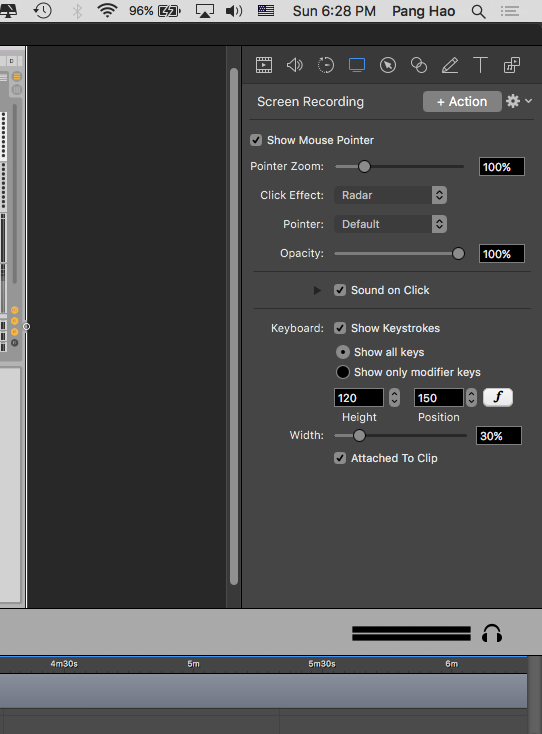
Task: Toggle the Sound on Click checkbox
Action: click(x=340, y=290)
